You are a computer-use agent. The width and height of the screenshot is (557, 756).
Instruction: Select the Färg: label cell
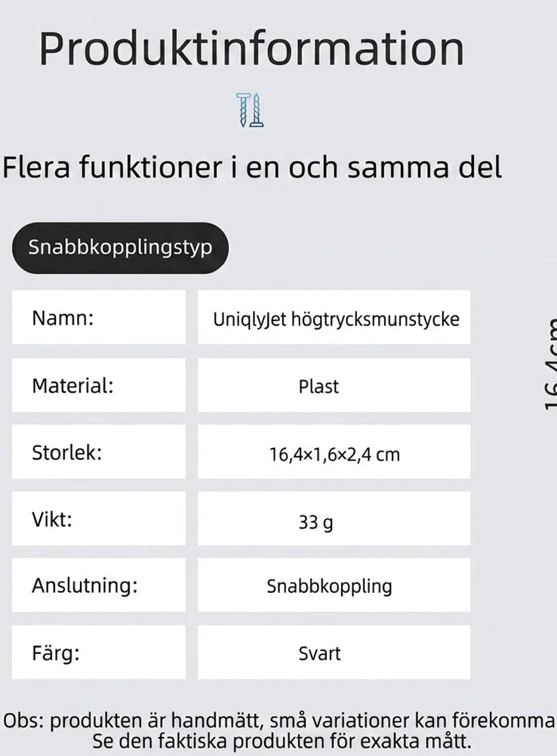point(99,653)
